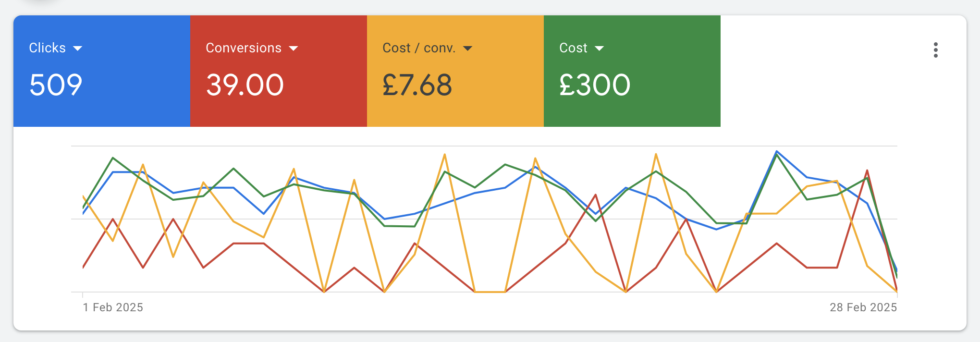The width and height of the screenshot is (980, 342).
Task: Click the 39.00 conversions value
Action: [245, 85]
